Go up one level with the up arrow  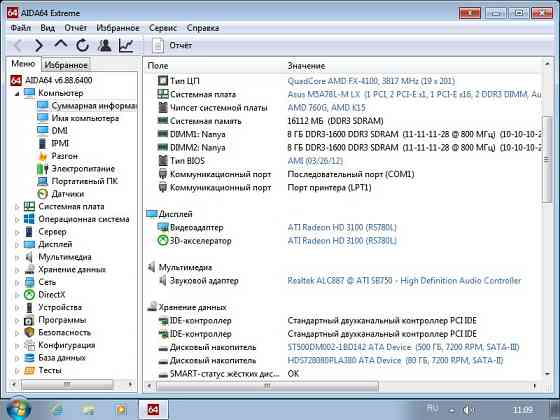[61, 44]
